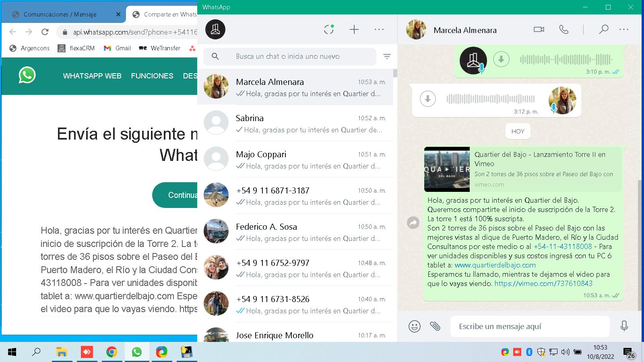This screenshot has width=644, height=362.
Task: Click the chat list scrollbar
Action: coord(395,73)
